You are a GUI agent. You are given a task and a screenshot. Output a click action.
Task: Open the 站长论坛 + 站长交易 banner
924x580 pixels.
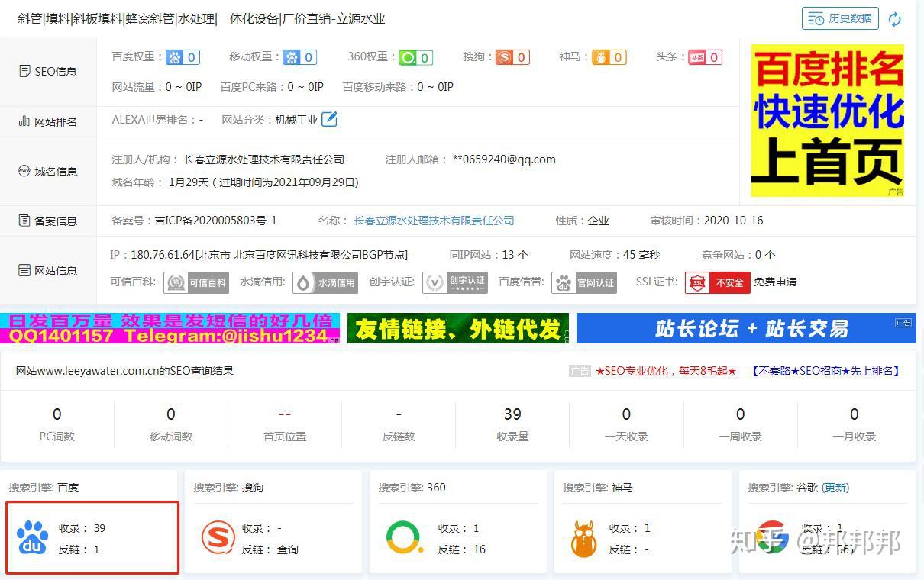[x=746, y=328]
